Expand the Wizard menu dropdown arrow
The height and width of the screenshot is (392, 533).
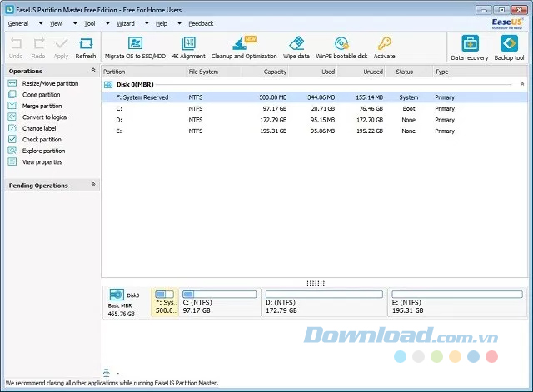[147, 24]
